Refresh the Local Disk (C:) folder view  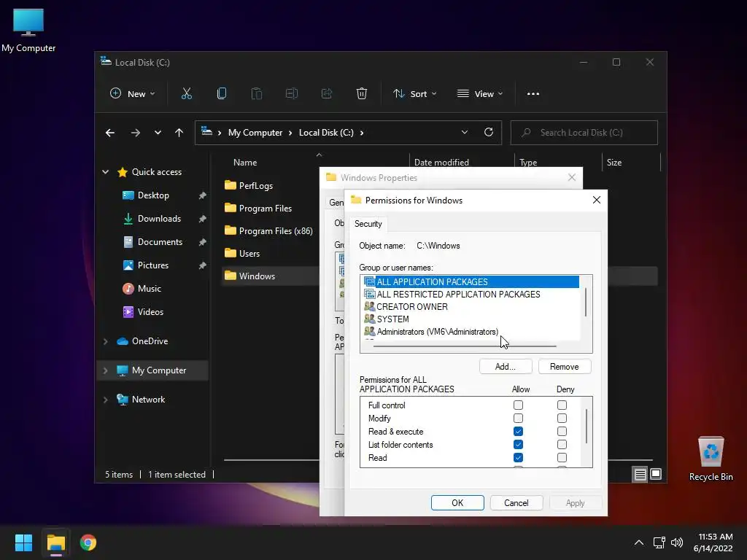pyautogui.click(x=488, y=133)
